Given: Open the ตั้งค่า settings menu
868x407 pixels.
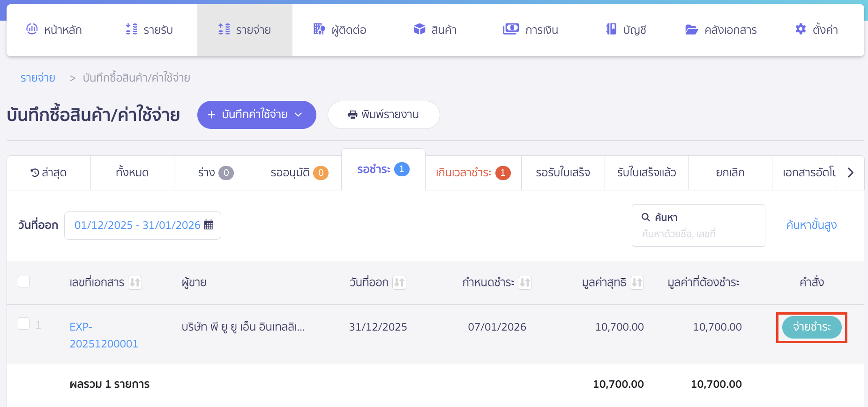Looking at the screenshot, I should pos(816,30).
